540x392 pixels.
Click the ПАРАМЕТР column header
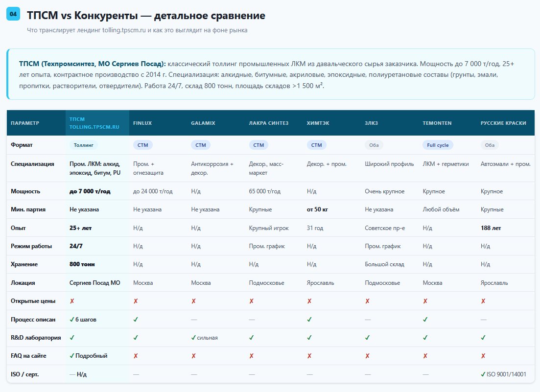tap(25, 123)
